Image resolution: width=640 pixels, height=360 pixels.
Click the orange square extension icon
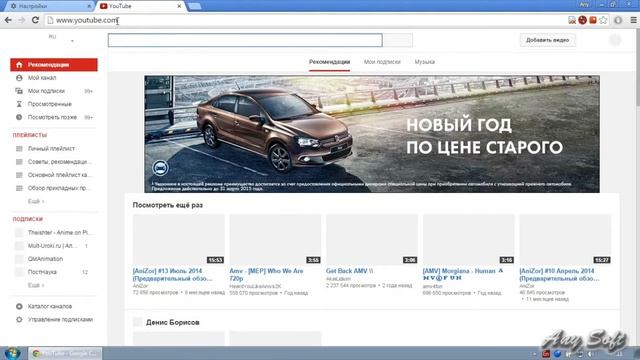[593, 20]
